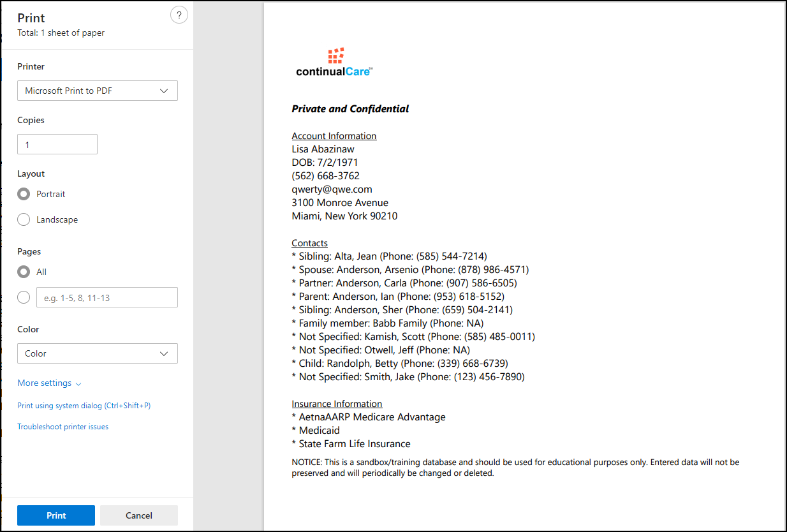The image size is (787, 532).
Task: Open the Color mode dropdown
Action: (98, 353)
